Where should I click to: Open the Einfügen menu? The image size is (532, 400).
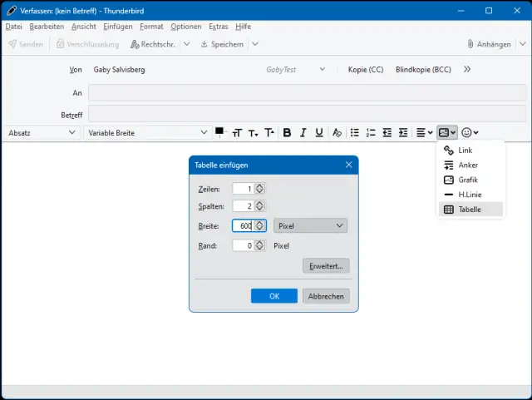[117, 27]
